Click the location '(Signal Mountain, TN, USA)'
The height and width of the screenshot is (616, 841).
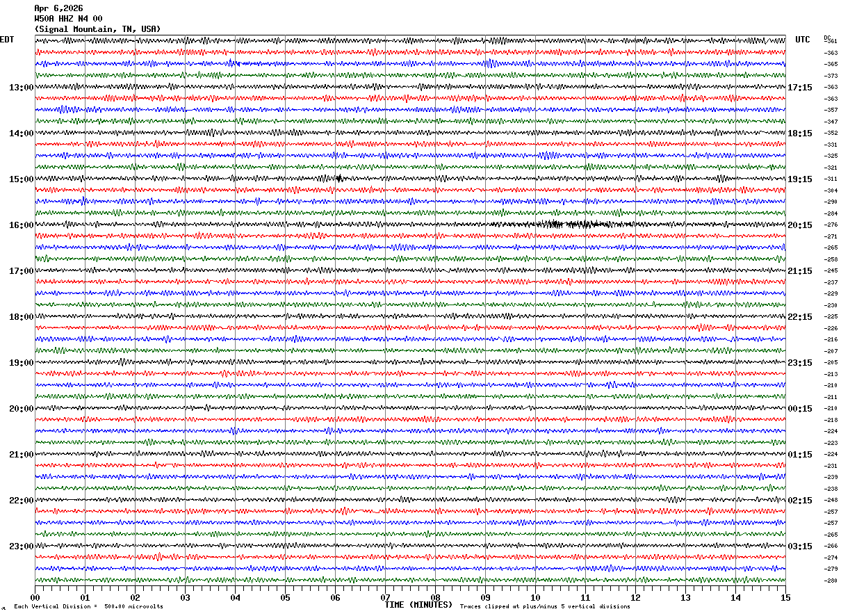pos(97,29)
